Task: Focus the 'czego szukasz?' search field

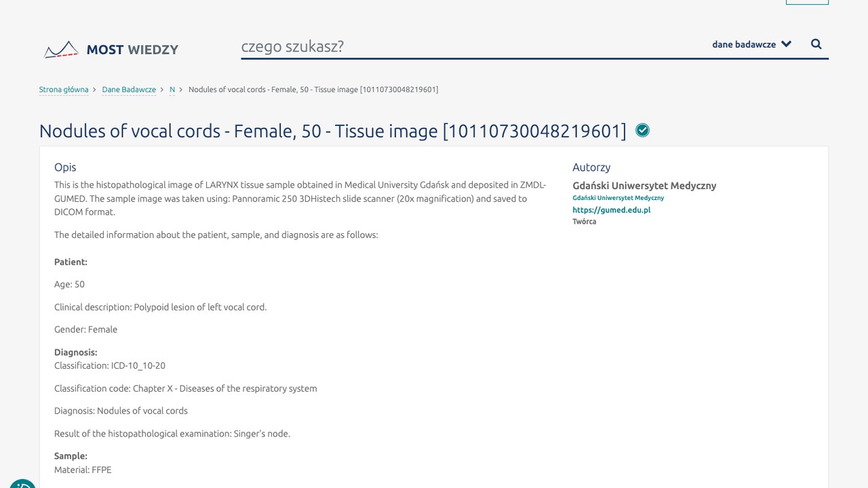Action: click(x=471, y=46)
